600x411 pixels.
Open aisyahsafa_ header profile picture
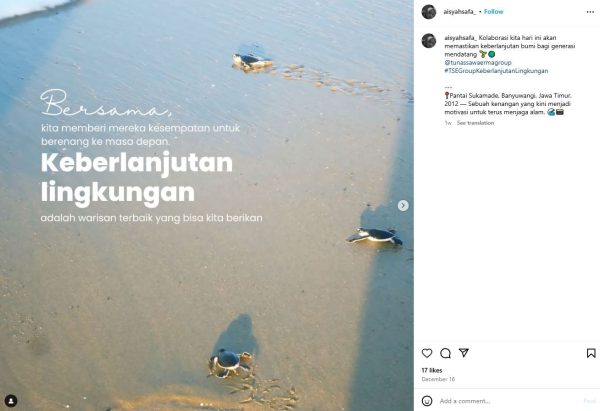coord(429,12)
